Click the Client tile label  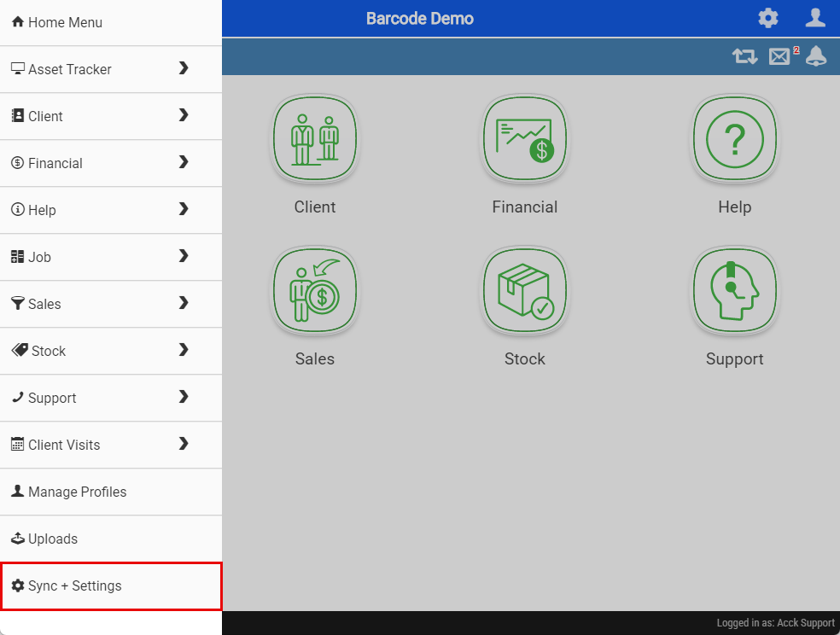pos(315,207)
